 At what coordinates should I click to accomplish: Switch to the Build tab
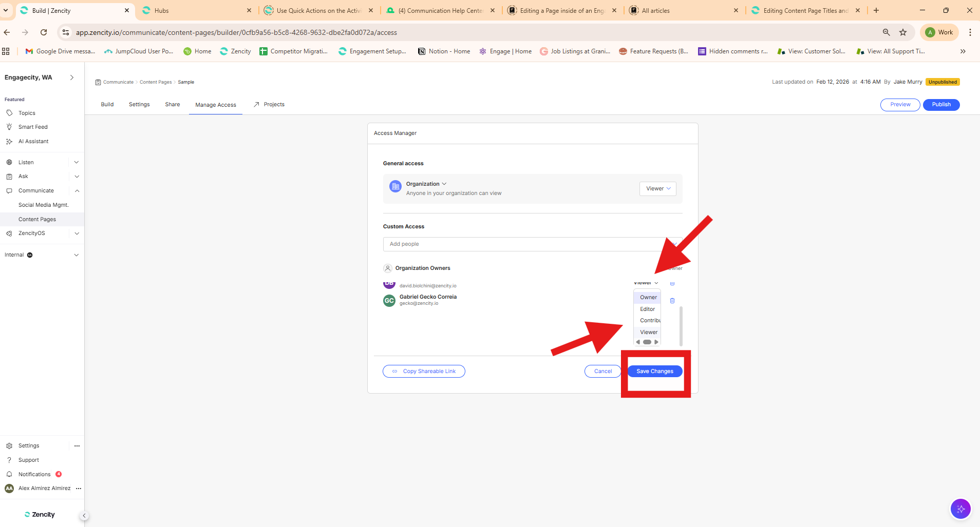pos(107,104)
